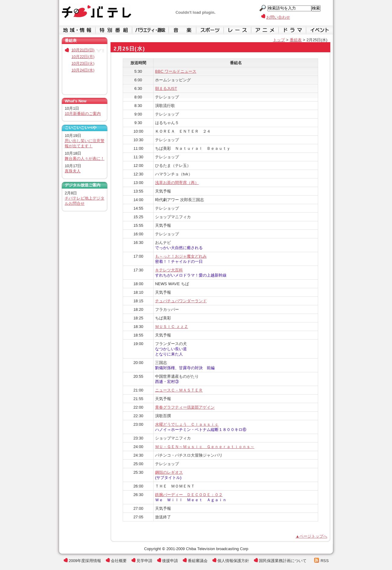Open the ドラマ menu
392x570 pixels.
point(292,30)
